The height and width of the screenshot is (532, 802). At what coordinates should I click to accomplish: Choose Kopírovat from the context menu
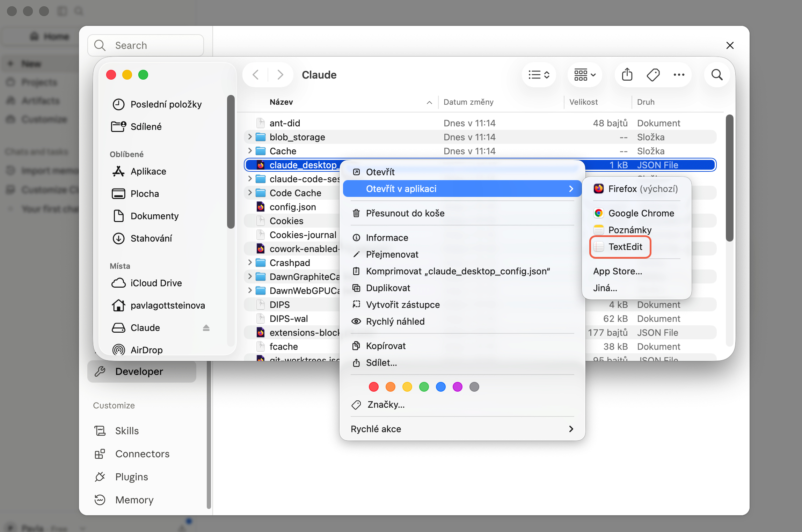coord(462,346)
